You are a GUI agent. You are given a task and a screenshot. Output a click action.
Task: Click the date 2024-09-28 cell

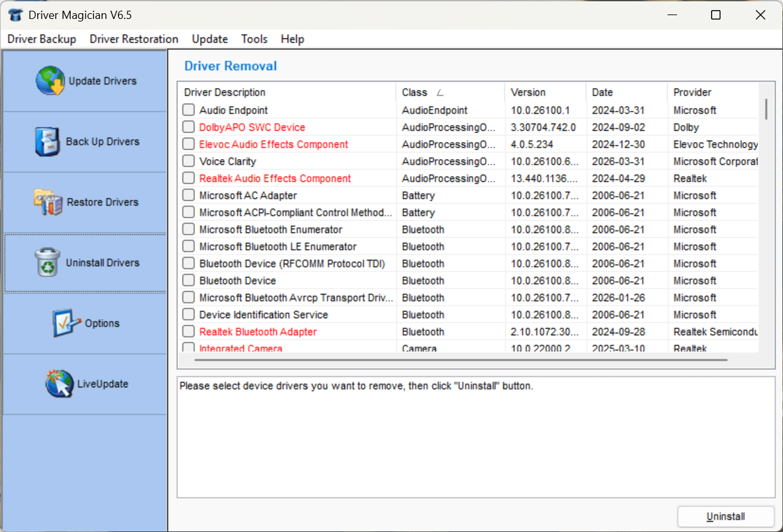tap(618, 331)
